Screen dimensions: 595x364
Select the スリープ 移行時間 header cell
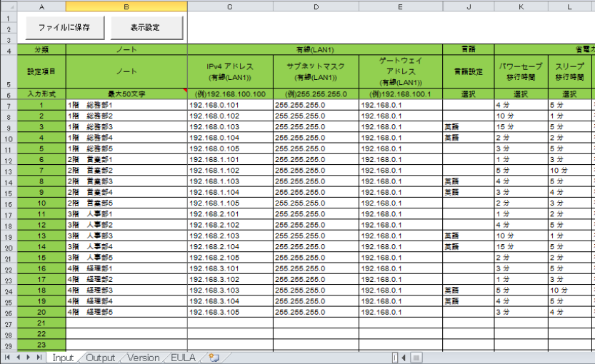(570, 71)
